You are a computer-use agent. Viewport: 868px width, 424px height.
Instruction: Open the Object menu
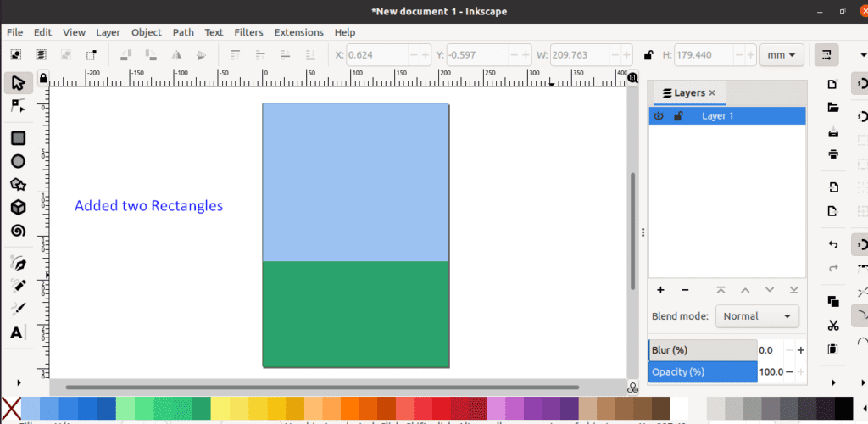click(147, 32)
